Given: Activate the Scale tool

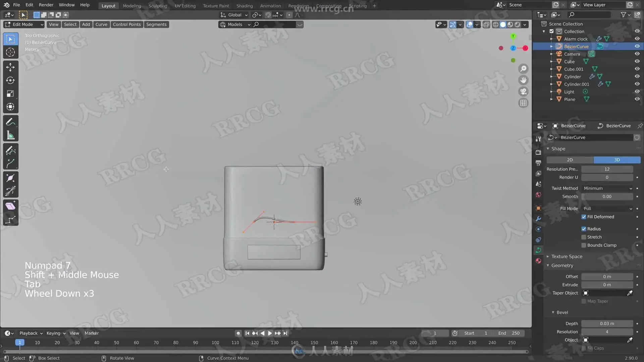Looking at the screenshot, I should pos(10,94).
